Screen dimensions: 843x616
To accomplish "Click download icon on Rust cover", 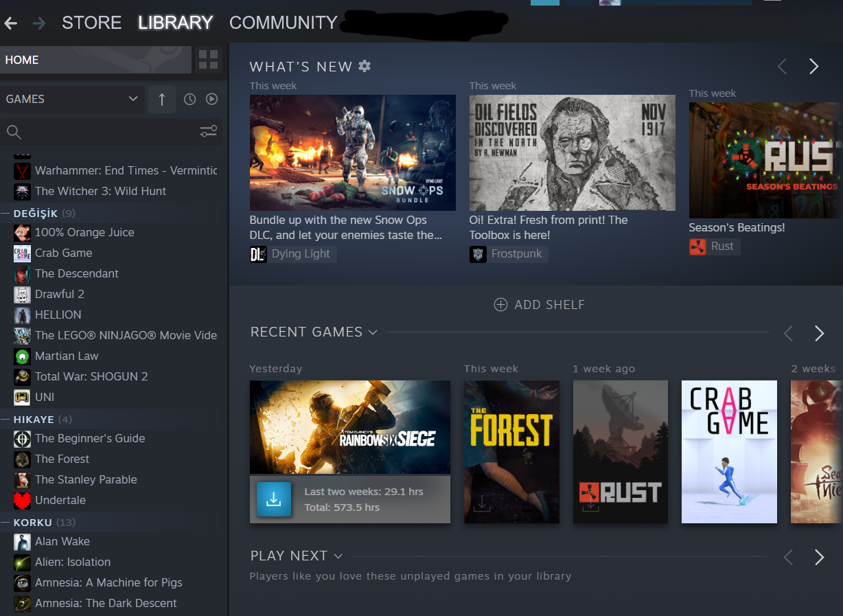I will [591, 505].
